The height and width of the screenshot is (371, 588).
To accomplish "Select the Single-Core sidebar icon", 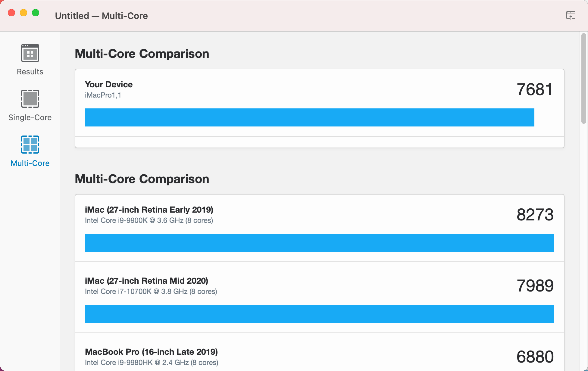I will [x=30, y=99].
